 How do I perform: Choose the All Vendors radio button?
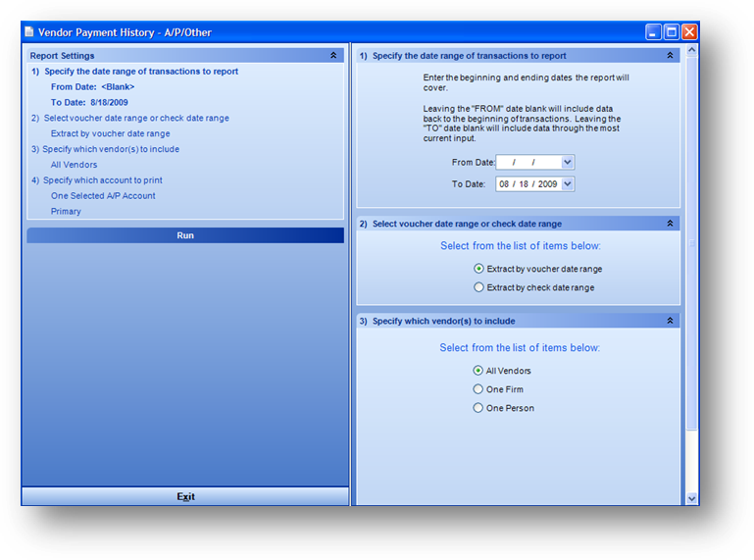coord(478,371)
